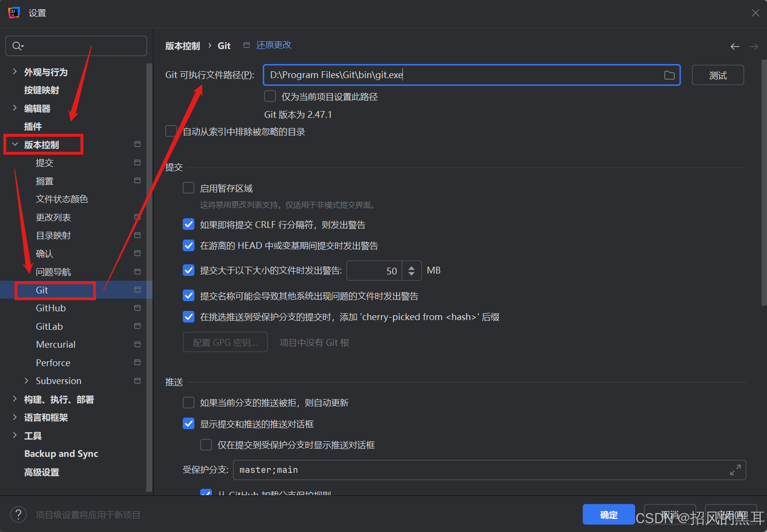
Task: Click the expand icon in protected branches field
Action: pyautogui.click(x=735, y=470)
